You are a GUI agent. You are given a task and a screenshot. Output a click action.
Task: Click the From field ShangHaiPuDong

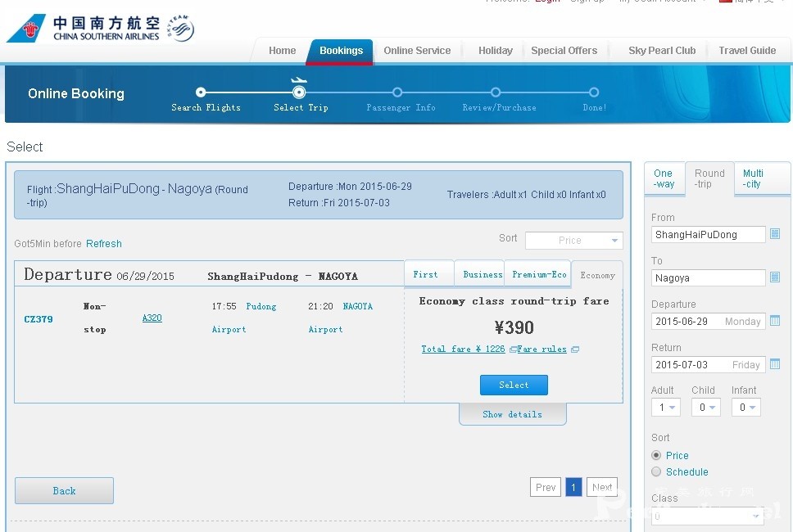click(x=708, y=234)
